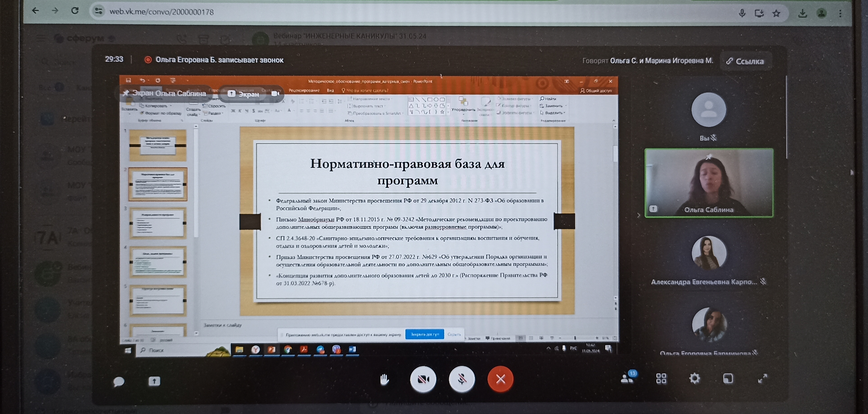Bookmark this page with the star icon

(x=776, y=13)
